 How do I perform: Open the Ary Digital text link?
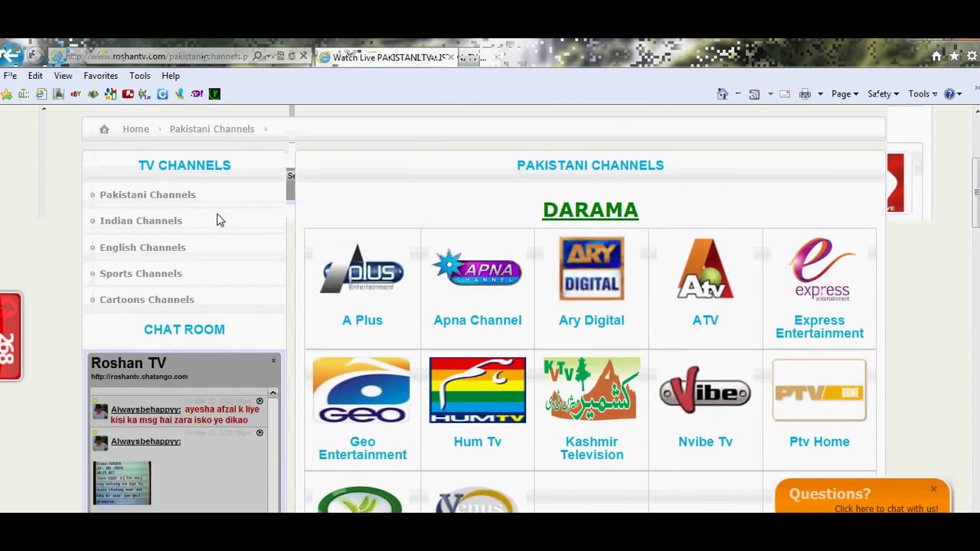coord(591,320)
